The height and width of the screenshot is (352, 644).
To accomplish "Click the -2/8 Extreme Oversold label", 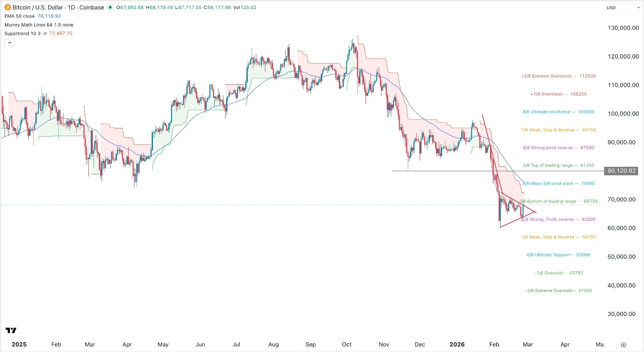I will click(559, 291).
